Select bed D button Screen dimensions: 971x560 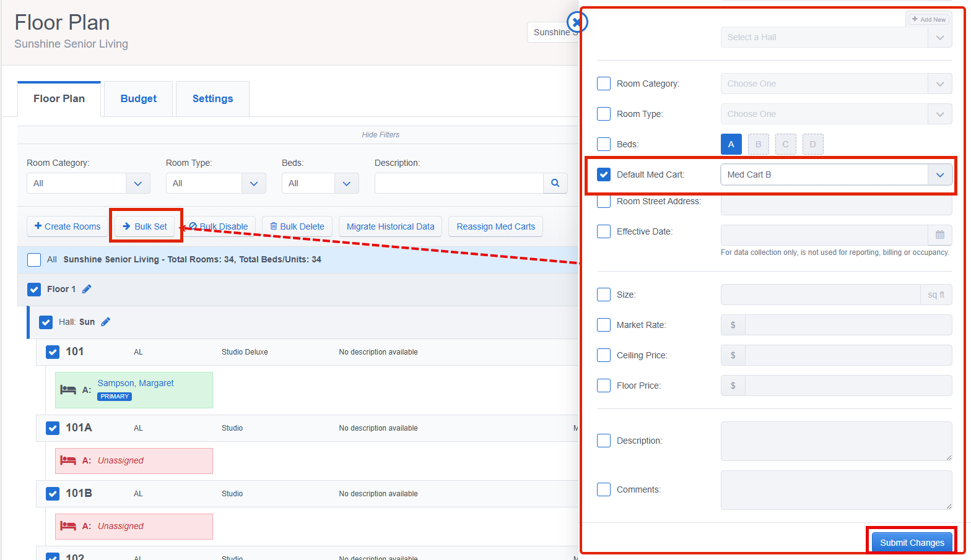(x=813, y=144)
